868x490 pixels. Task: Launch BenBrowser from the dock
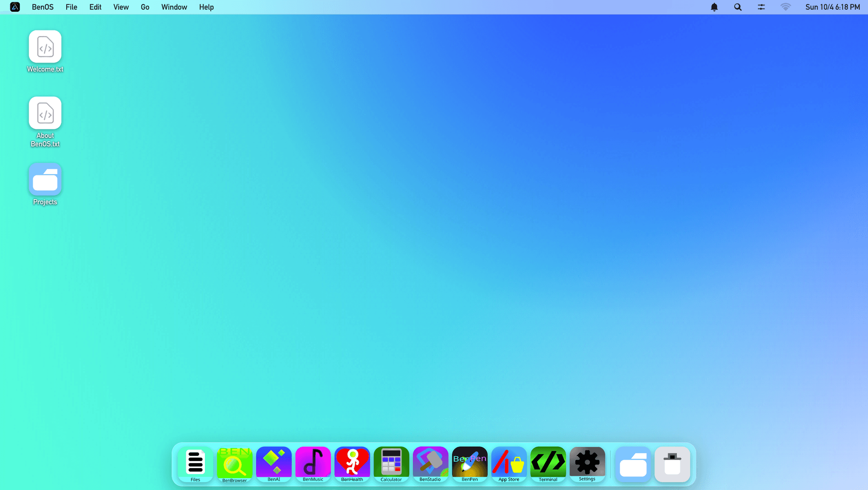pyautogui.click(x=234, y=464)
